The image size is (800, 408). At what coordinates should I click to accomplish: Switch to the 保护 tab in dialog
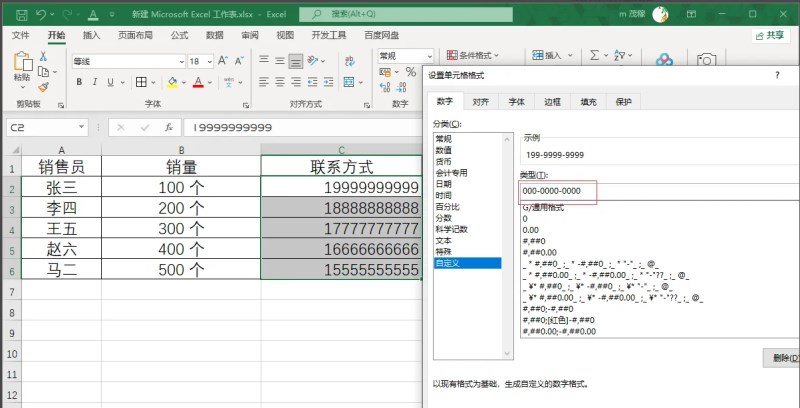[623, 101]
